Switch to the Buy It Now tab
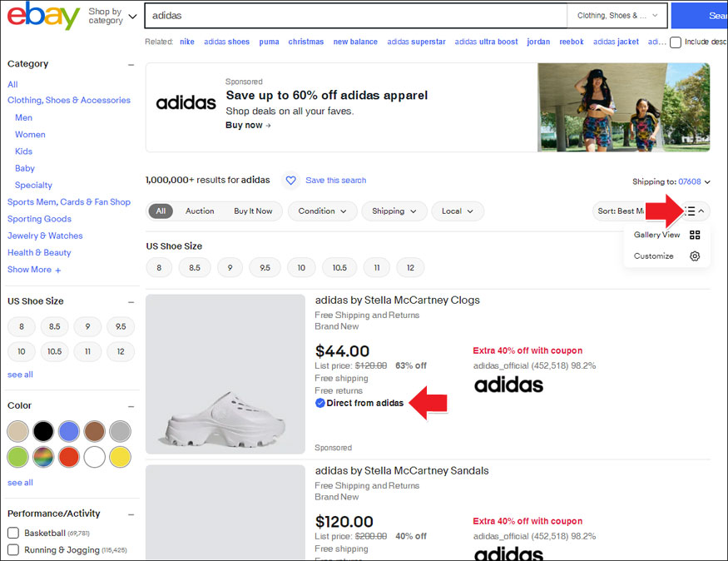Viewport: 728px width, 561px height. (253, 211)
